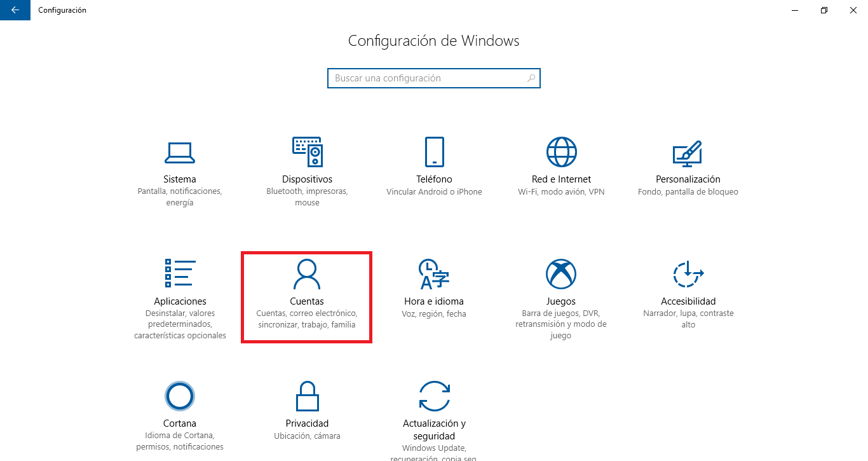Open the Teléfono phone icon
The image size is (868, 461).
[434, 152]
